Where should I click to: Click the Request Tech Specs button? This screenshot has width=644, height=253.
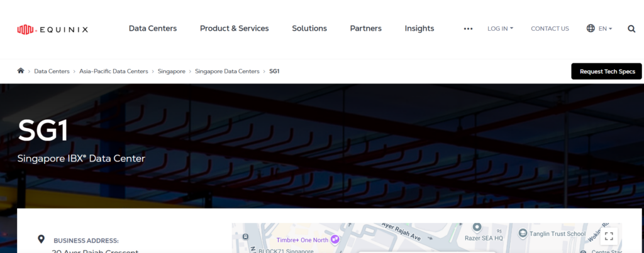tap(607, 72)
